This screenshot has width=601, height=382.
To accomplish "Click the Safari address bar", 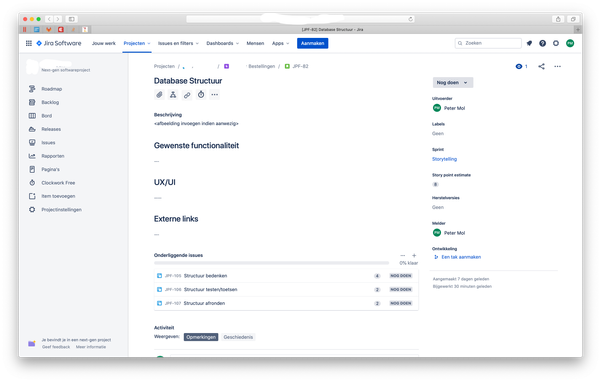I will click(300, 19).
